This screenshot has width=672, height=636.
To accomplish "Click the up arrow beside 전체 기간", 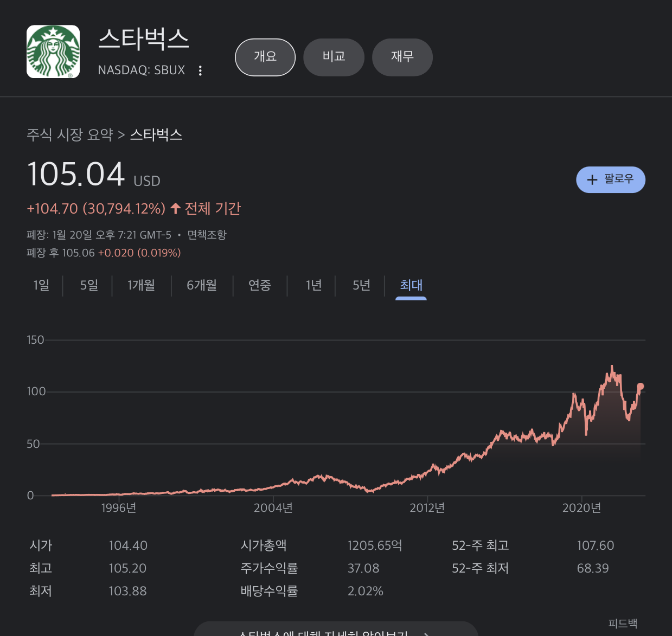I will click(x=175, y=208).
